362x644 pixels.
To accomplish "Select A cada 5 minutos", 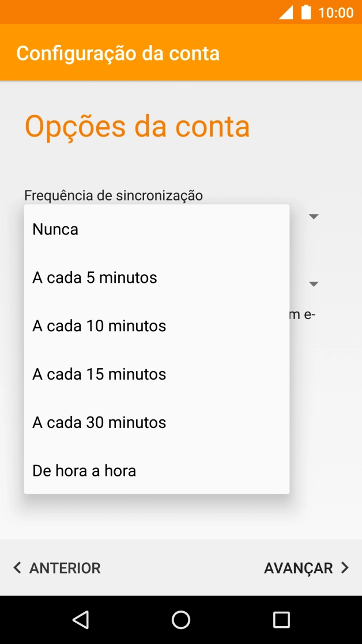I will tap(95, 277).
